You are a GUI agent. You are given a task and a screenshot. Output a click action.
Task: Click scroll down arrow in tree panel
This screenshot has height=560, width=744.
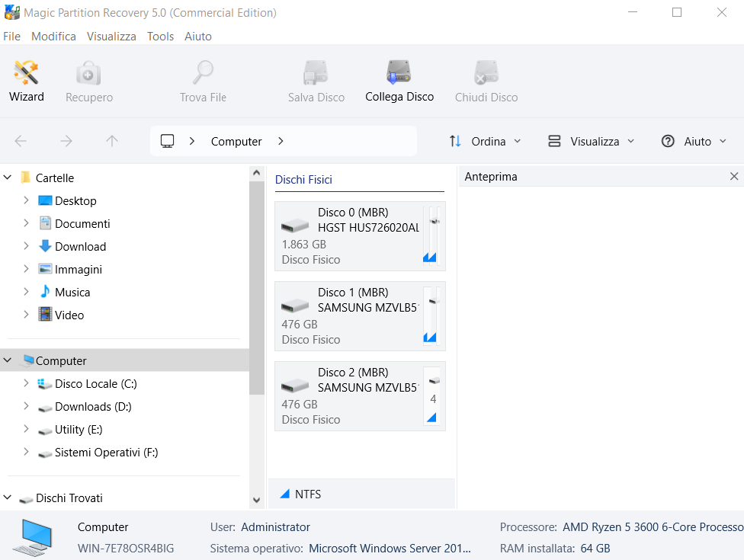click(257, 500)
